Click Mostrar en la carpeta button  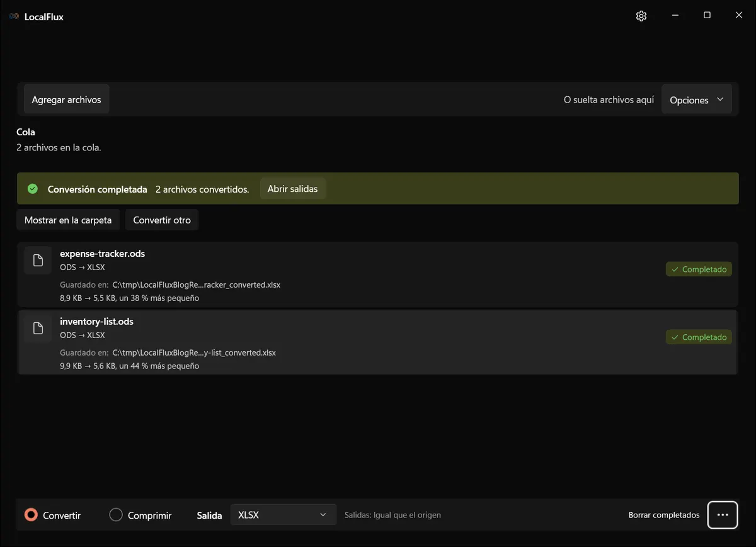point(68,220)
